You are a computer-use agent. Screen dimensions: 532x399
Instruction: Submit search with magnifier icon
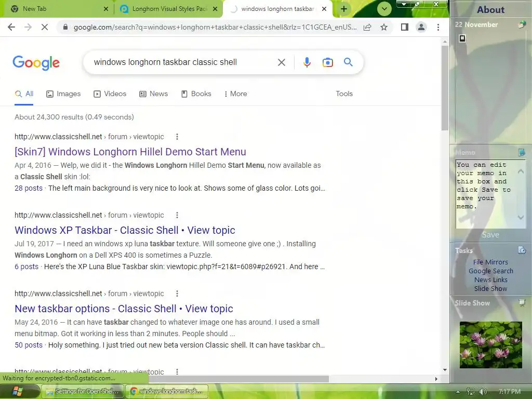(348, 62)
